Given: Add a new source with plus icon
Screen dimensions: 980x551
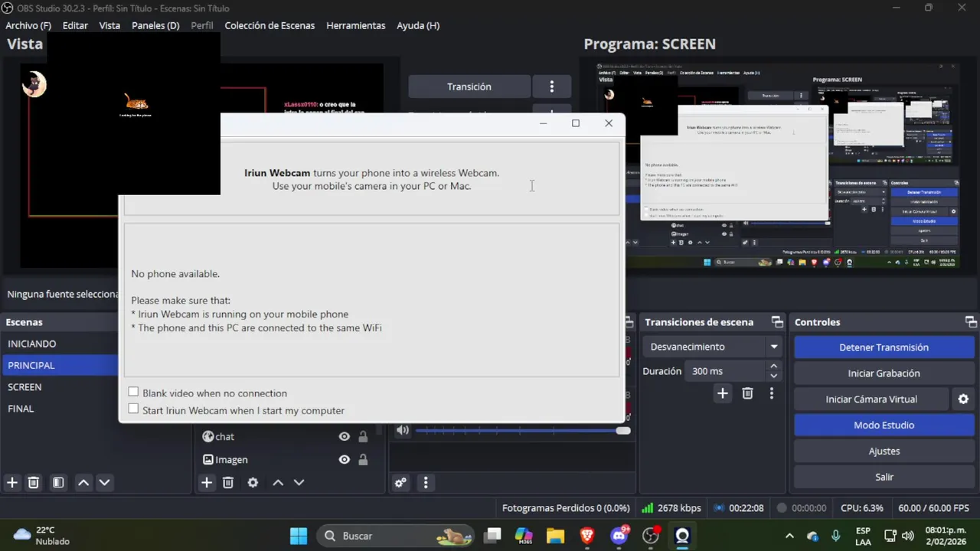Looking at the screenshot, I should (x=207, y=483).
